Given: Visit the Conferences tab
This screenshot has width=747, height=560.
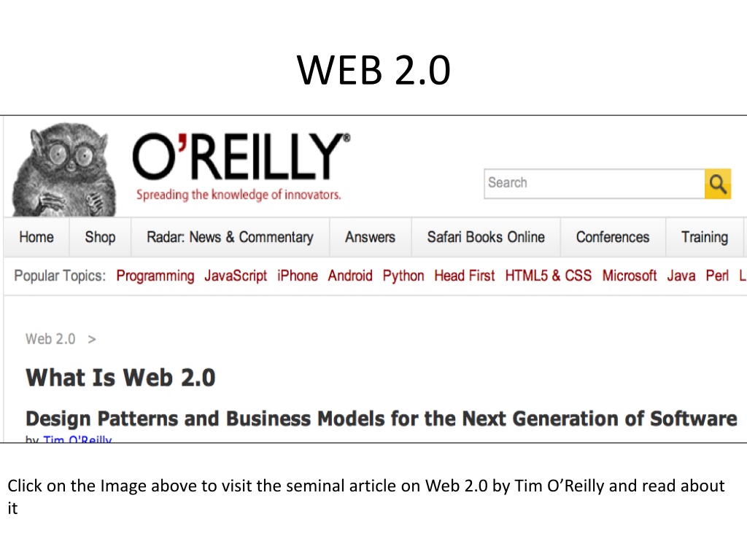Looking at the screenshot, I should click(613, 237).
